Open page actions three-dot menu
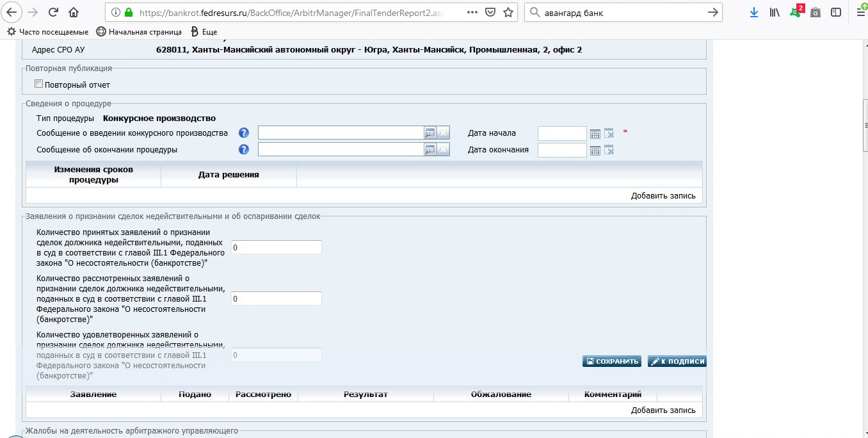Image resolution: width=868 pixels, height=438 pixels. click(471, 12)
